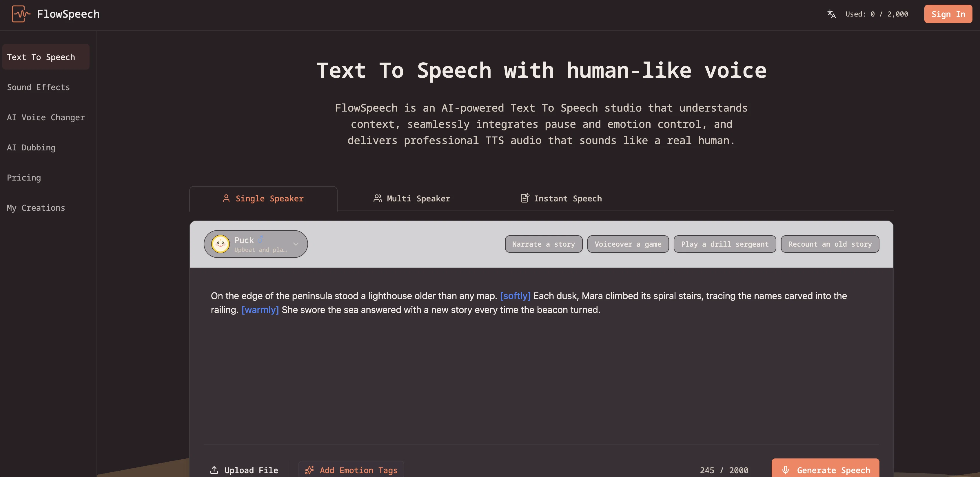
Task: View the Pricing page
Action: click(x=24, y=178)
